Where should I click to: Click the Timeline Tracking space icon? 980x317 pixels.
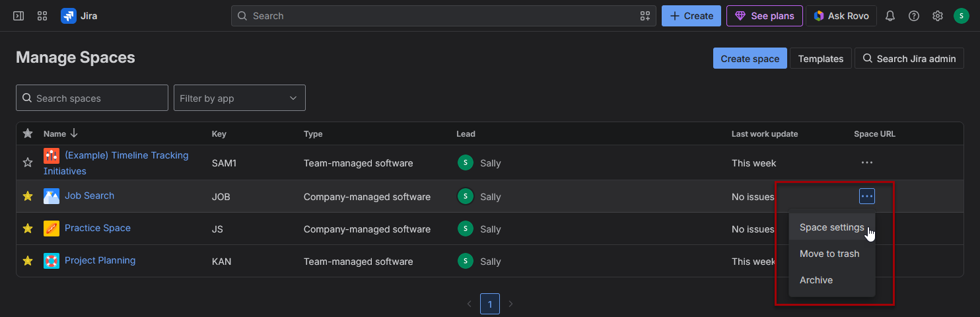click(x=52, y=156)
